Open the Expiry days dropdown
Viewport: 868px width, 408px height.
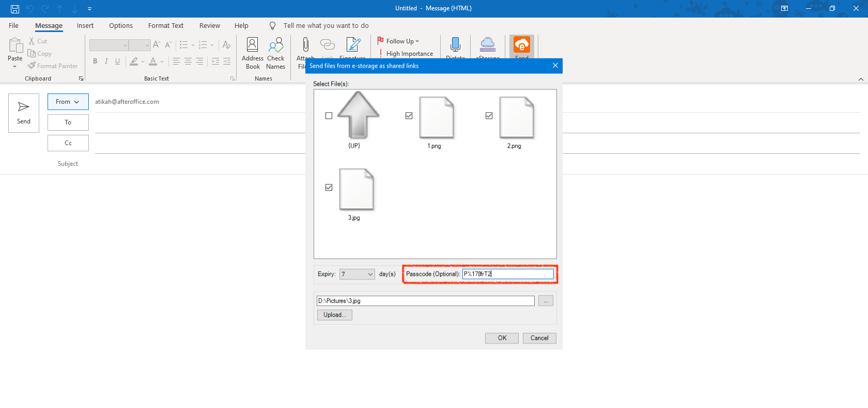pos(370,274)
